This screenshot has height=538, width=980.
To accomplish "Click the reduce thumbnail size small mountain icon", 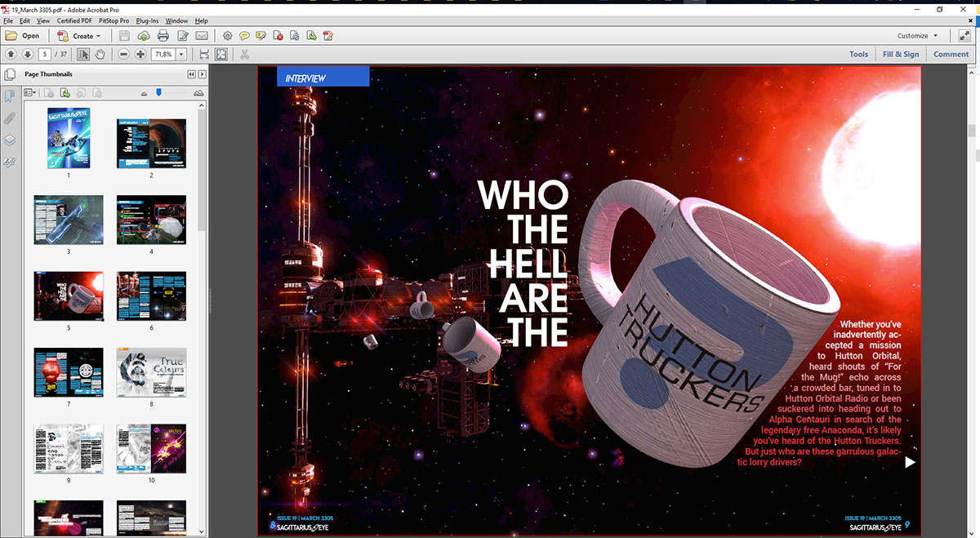I will [145, 94].
